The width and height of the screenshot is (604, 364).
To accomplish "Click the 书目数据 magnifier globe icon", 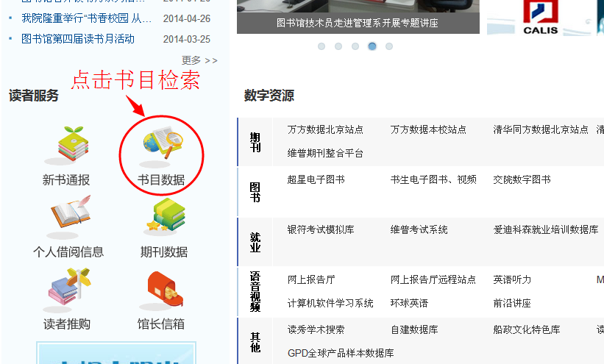I will coord(163,143).
